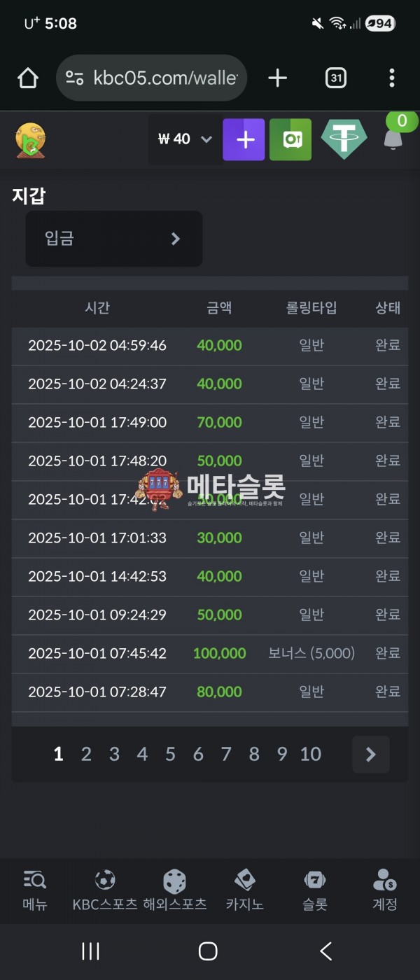The width and height of the screenshot is (420, 980).
Task: Expand the 입금 wallet selector
Action: [x=114, y=239]
